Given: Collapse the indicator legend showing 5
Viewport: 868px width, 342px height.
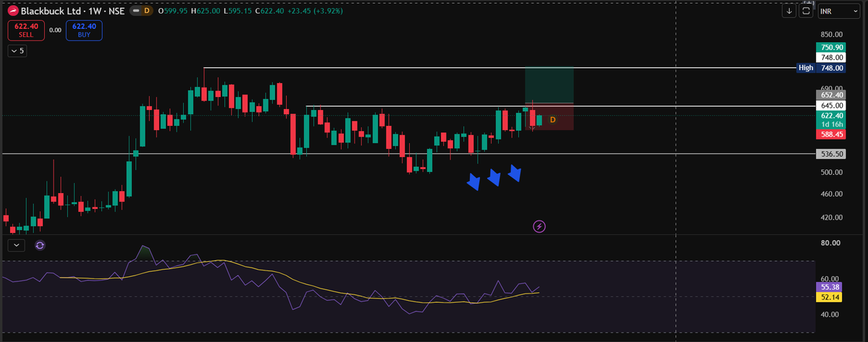Looking at the screenshot, I should (17, 51).
